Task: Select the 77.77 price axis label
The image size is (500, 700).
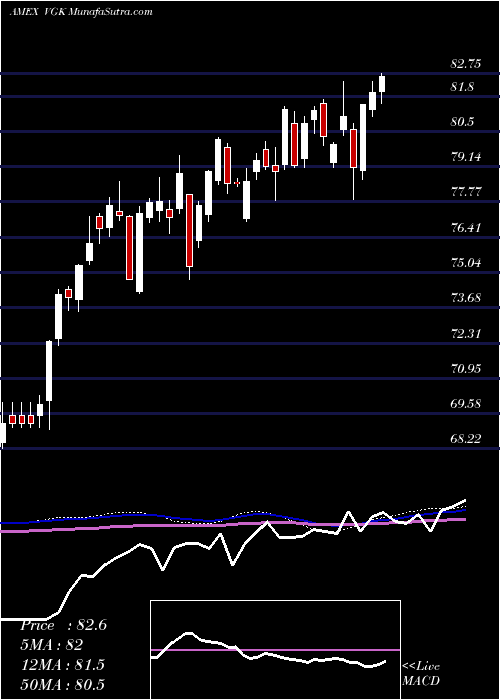Action: pos(466,192)
